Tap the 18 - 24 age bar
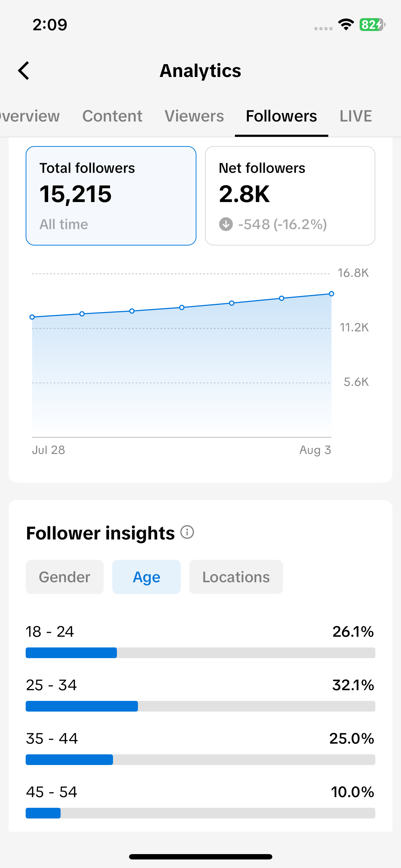This screenshot has width=401, height=868. pos(200,653)
